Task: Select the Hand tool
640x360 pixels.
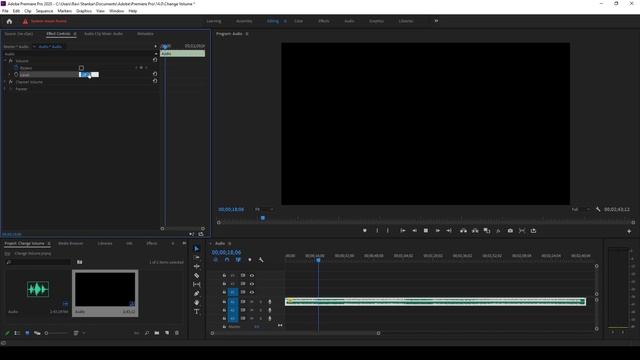Action: pos(196,302)
